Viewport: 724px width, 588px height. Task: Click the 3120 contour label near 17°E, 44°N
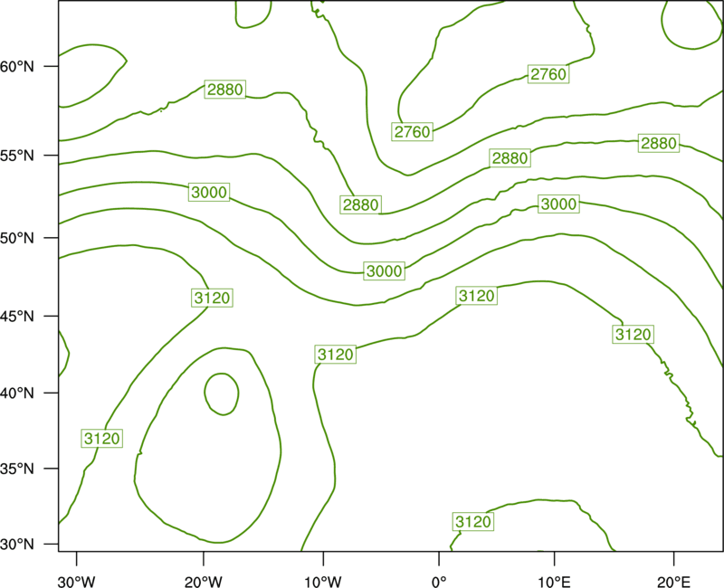633,334
